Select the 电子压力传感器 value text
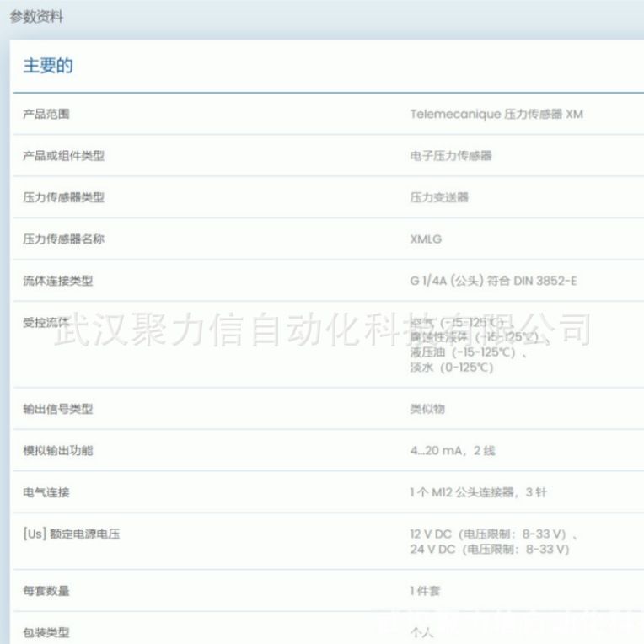This screenshot has height=644, width=644. tap(451, 156)
